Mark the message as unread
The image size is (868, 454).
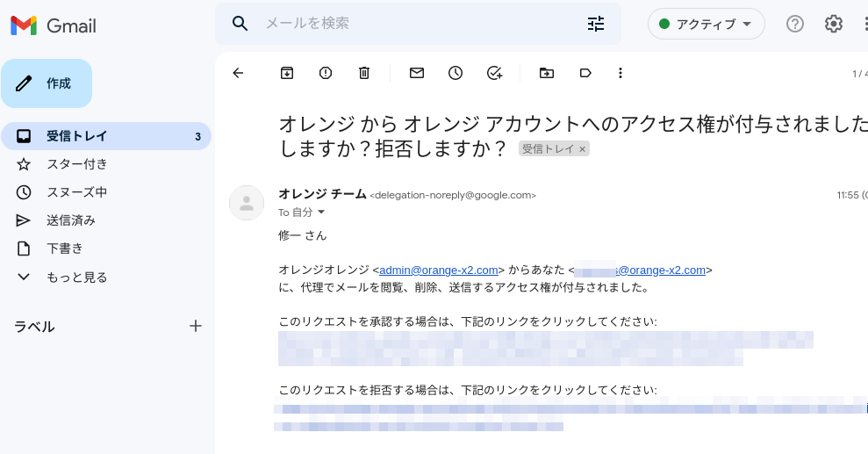pos(417,73)
